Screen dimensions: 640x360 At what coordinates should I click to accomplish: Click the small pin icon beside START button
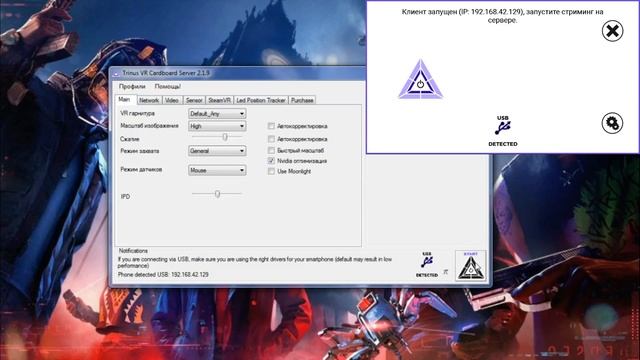pyautogui.click(x=446, y=271)
